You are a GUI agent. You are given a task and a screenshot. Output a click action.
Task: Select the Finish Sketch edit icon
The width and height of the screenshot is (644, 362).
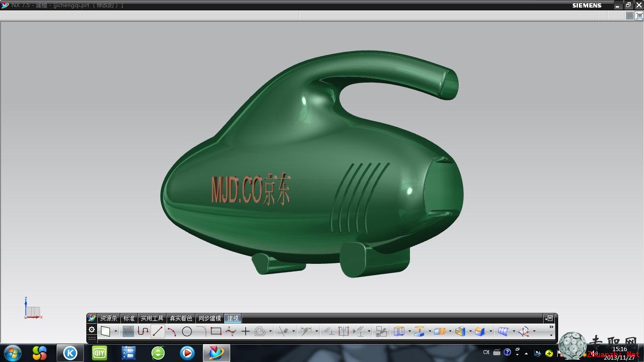381,331
